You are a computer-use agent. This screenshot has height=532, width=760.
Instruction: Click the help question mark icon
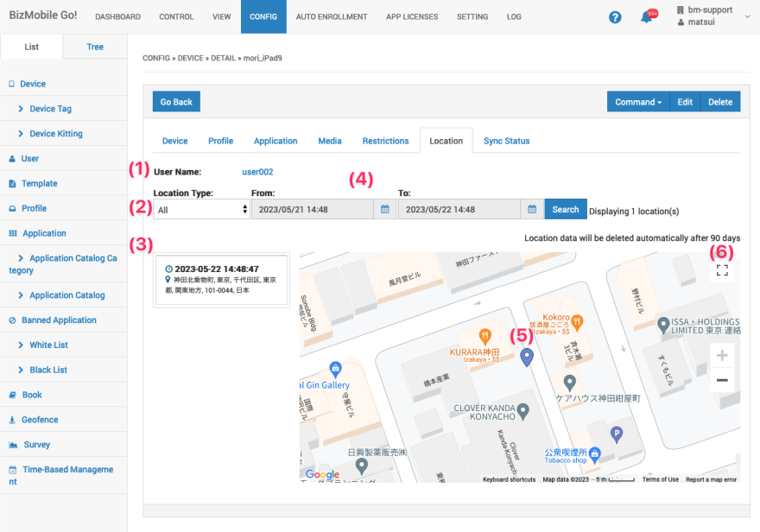point(615,17)
